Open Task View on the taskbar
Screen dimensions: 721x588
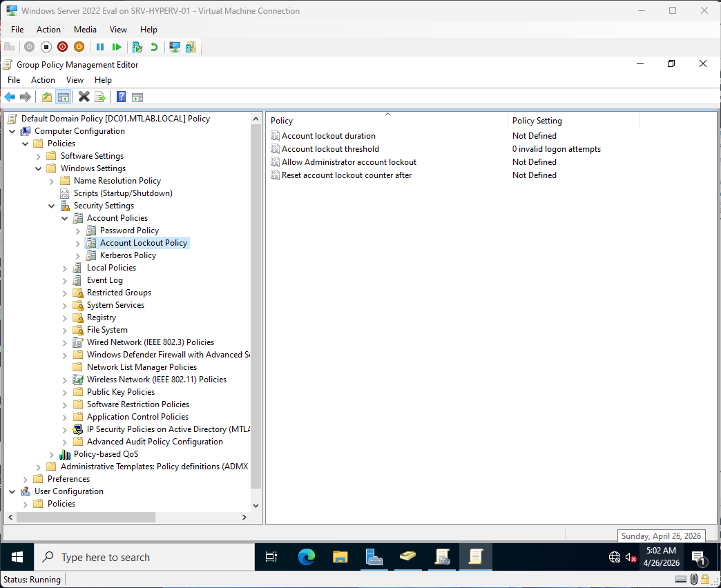click(x=271, y=557)
